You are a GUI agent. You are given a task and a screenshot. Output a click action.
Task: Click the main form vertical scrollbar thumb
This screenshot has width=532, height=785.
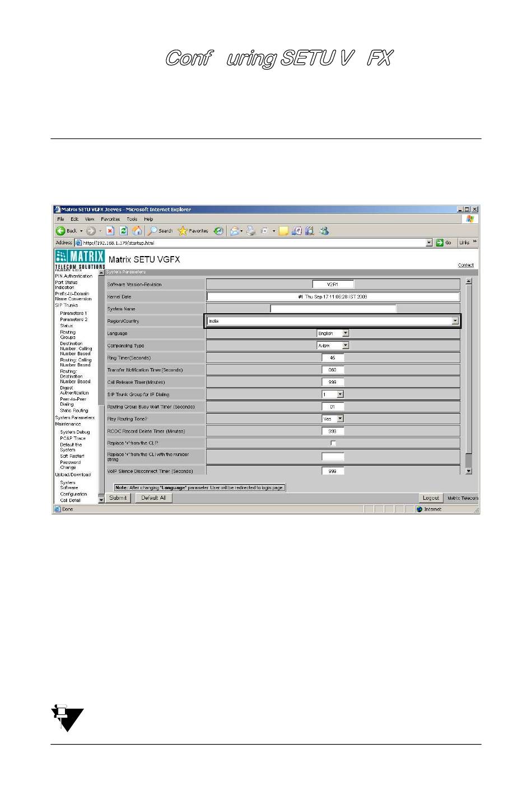tap(469, 369)
